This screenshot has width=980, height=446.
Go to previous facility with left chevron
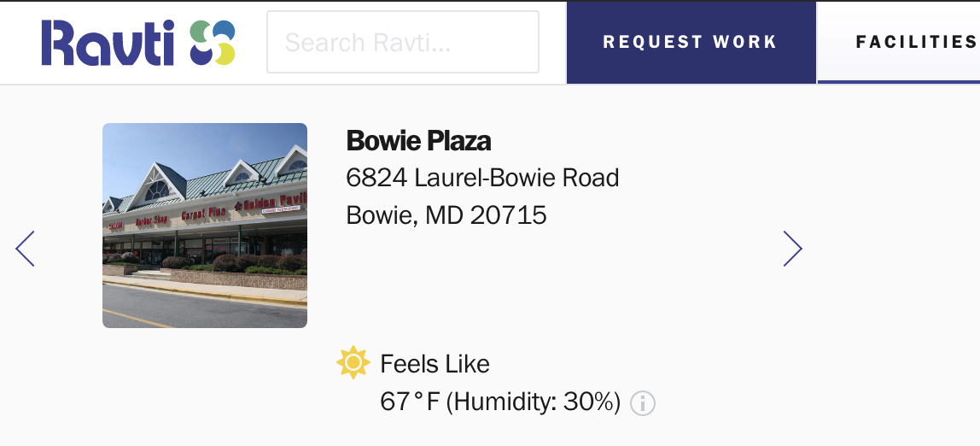[25, 249]
